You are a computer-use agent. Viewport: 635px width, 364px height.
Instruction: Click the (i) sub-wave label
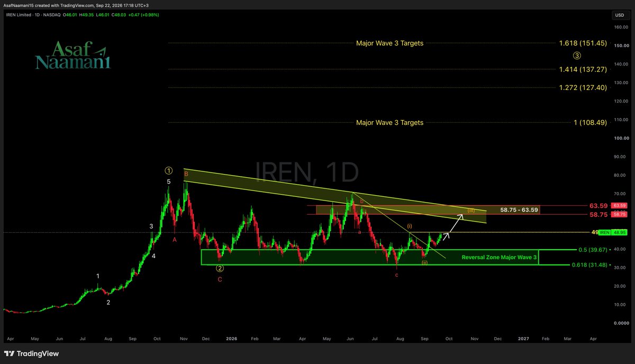(410, 226)
